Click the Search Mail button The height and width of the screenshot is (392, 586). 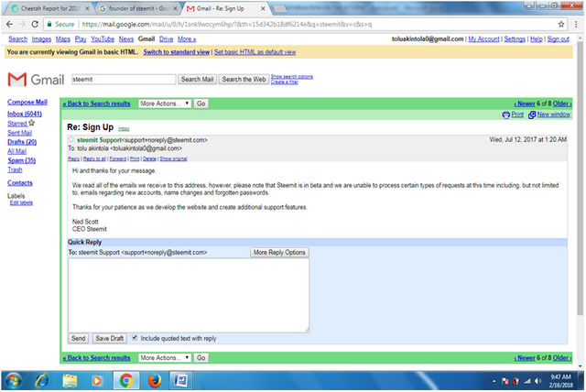click(197, 79)
